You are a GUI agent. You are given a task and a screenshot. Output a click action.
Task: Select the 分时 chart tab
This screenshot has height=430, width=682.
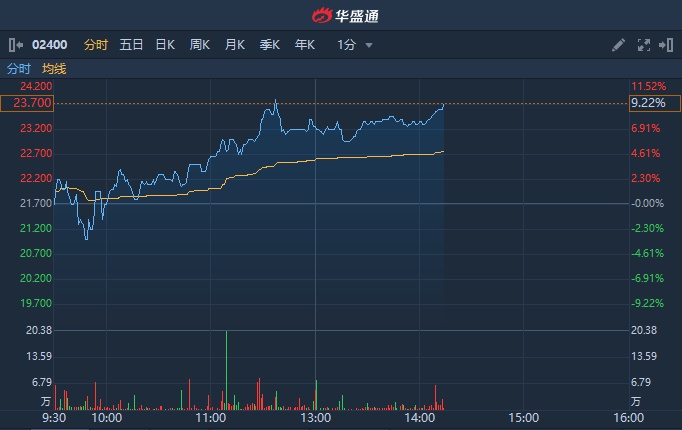coord(95,45)
